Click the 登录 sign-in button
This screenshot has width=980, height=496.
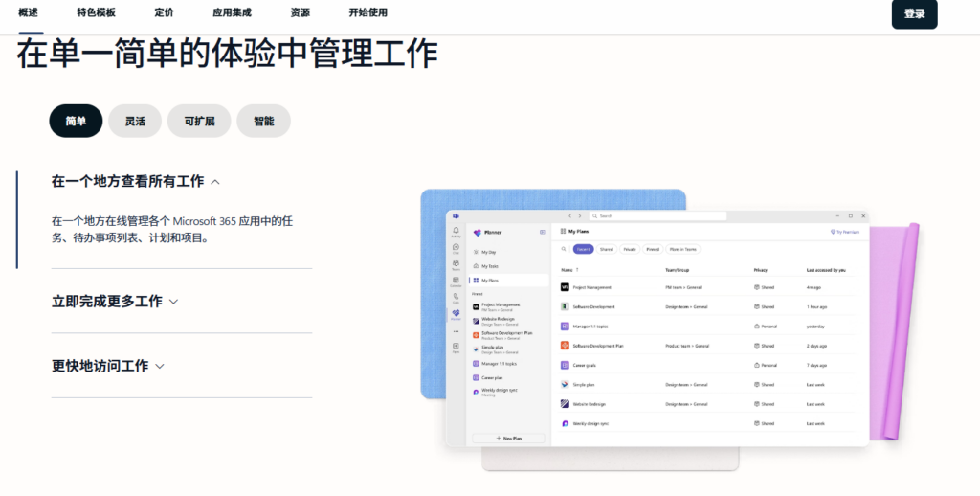[914, 13]
